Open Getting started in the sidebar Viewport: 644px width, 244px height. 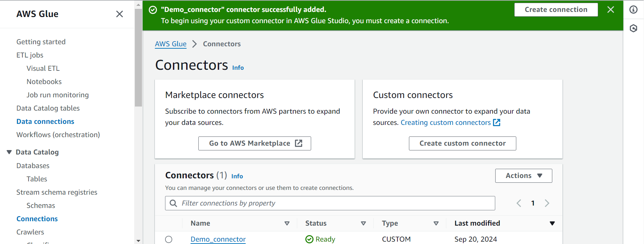coord(41,42)
